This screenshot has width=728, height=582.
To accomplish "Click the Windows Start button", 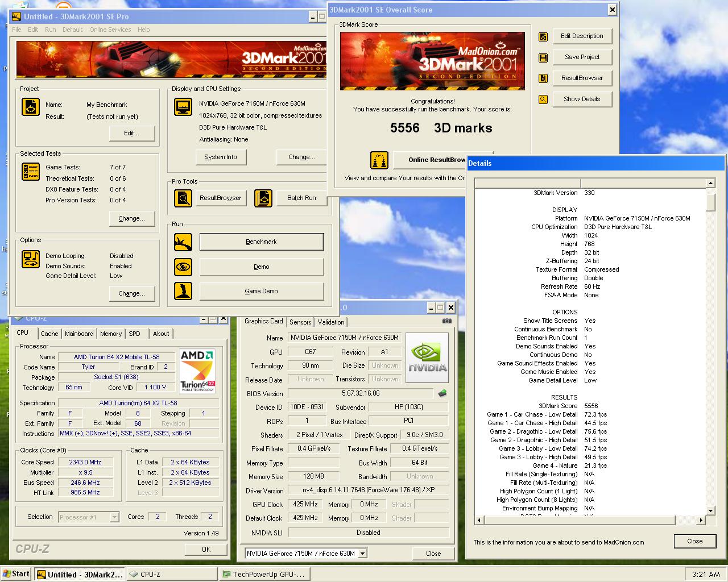I will pos(16,574).
